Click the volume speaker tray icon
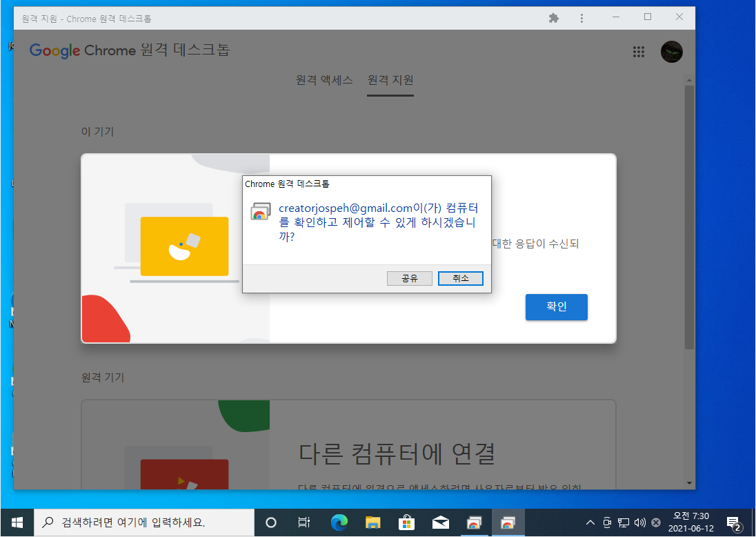This screenshot has height=537, width=756. 640,523
